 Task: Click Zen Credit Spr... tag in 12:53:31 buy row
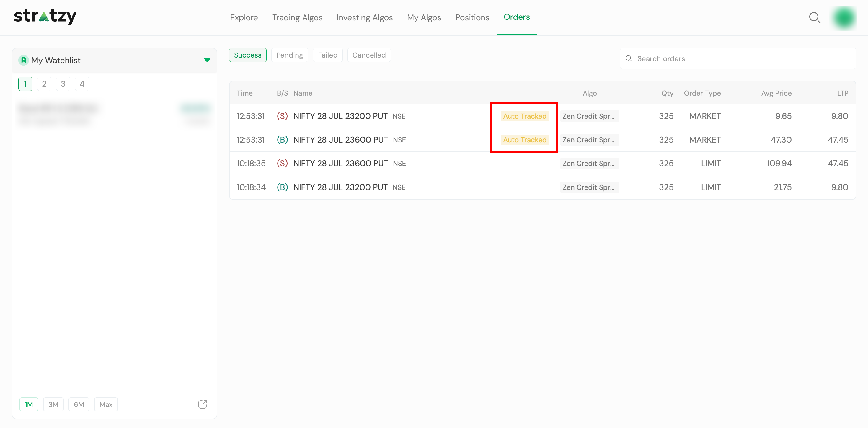[589, 140]
